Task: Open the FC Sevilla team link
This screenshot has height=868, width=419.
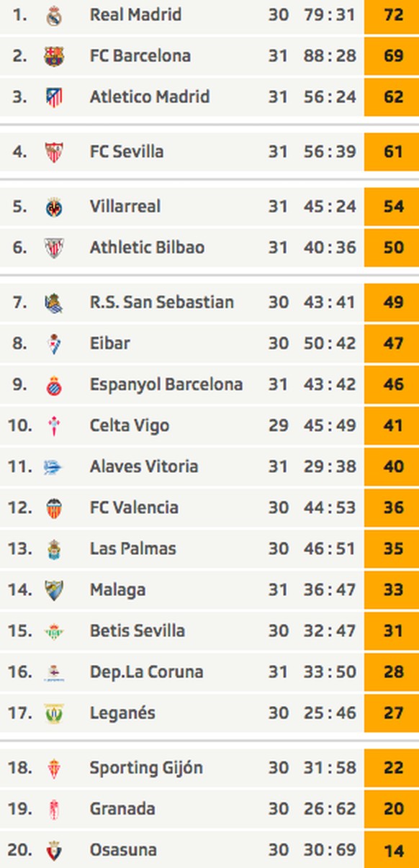Action: click(x=127, y=152)
